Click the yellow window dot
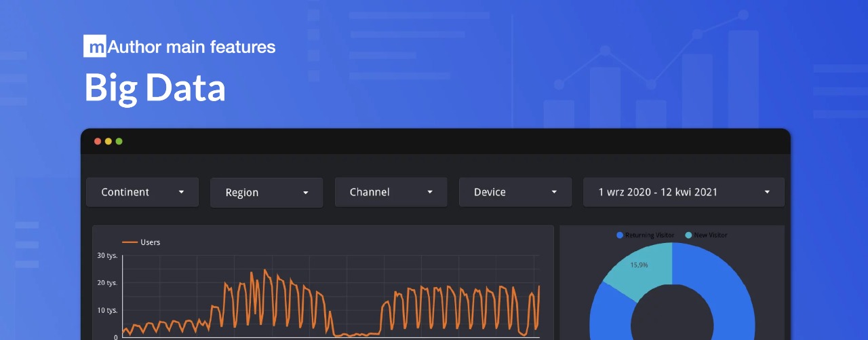The height and width of the screenshot is (340, 868). coord(108,141)
